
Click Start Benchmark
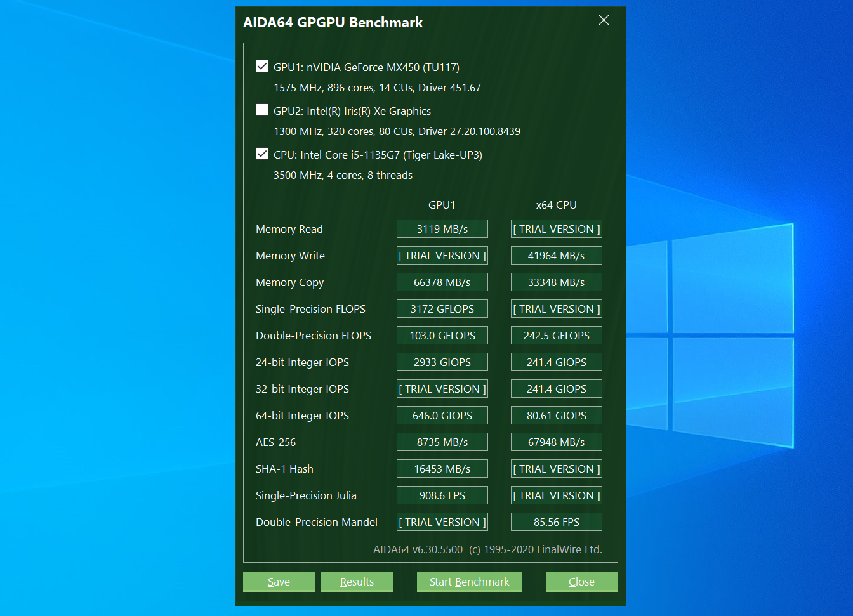click(470, 582)
